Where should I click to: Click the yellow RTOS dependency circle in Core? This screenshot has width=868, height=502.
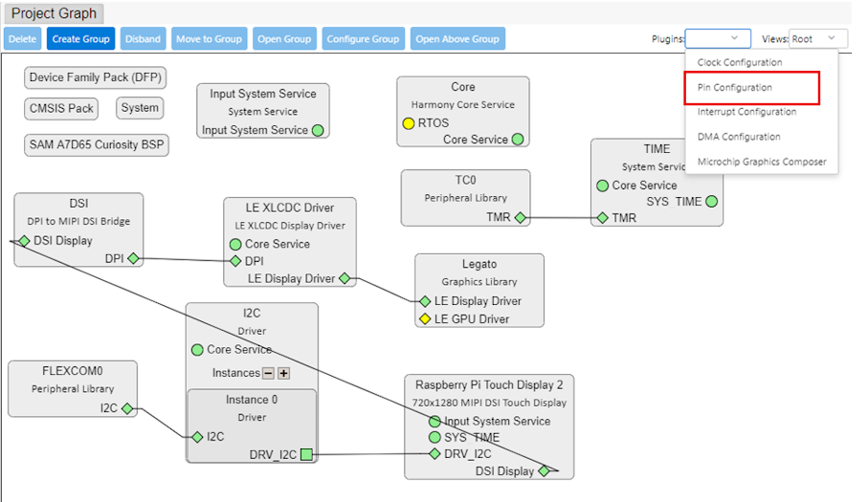(x=409, y=123)
